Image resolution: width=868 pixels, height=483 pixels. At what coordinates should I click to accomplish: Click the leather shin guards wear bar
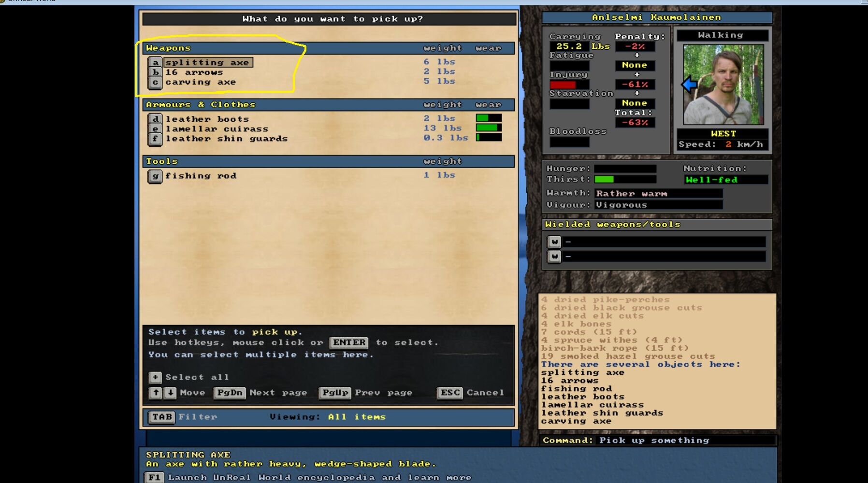pyautogui.click(x=489, y=137)
